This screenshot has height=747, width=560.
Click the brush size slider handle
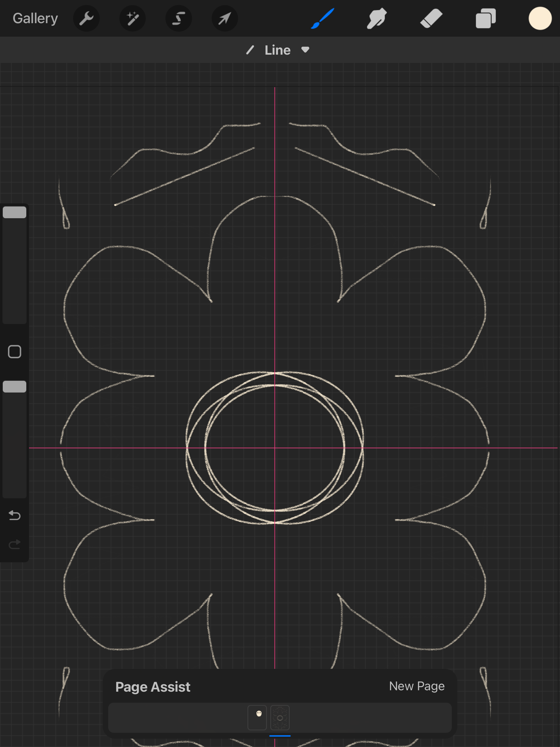(15, 212)
